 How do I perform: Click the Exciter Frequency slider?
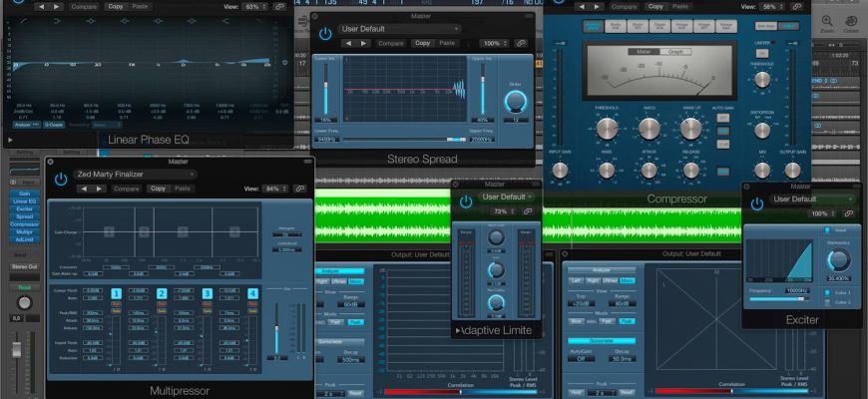tap(780, 297)
